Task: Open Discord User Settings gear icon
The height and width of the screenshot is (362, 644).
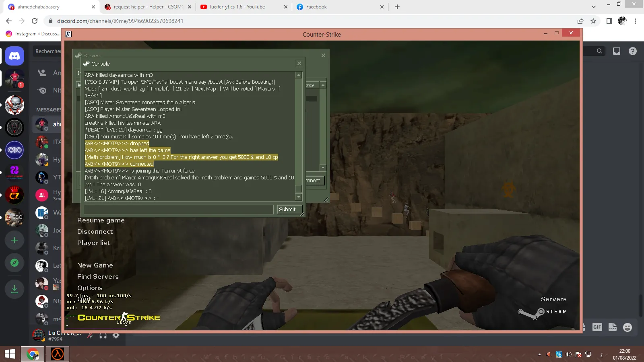Action: tap(116, 335)
